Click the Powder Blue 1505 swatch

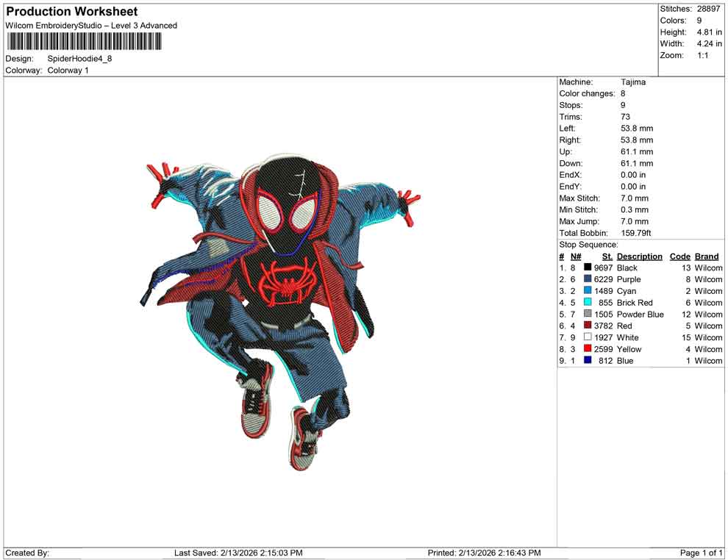(587, 314)
